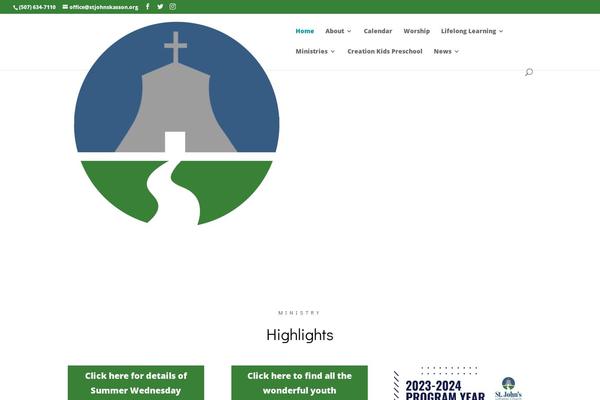Open the Instagram icon link
The image size is (600, 400).
click(x=173, y=7)
